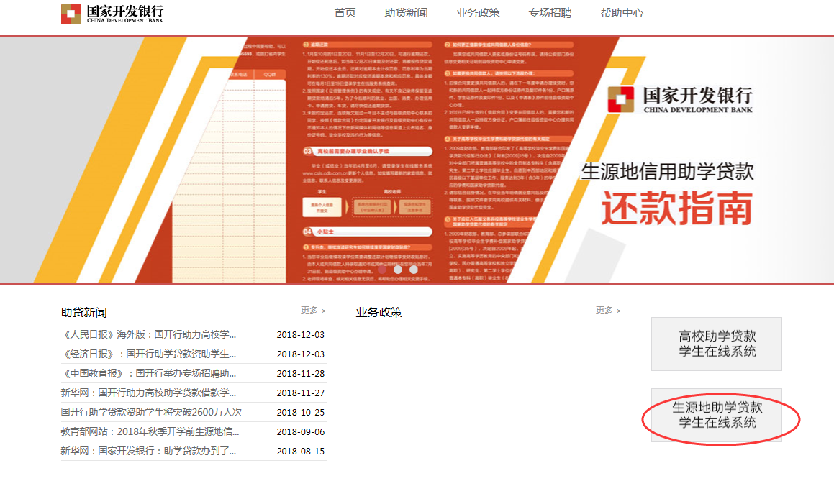Open the 《中国教育报》 recruitment news link

coord(149,373)
